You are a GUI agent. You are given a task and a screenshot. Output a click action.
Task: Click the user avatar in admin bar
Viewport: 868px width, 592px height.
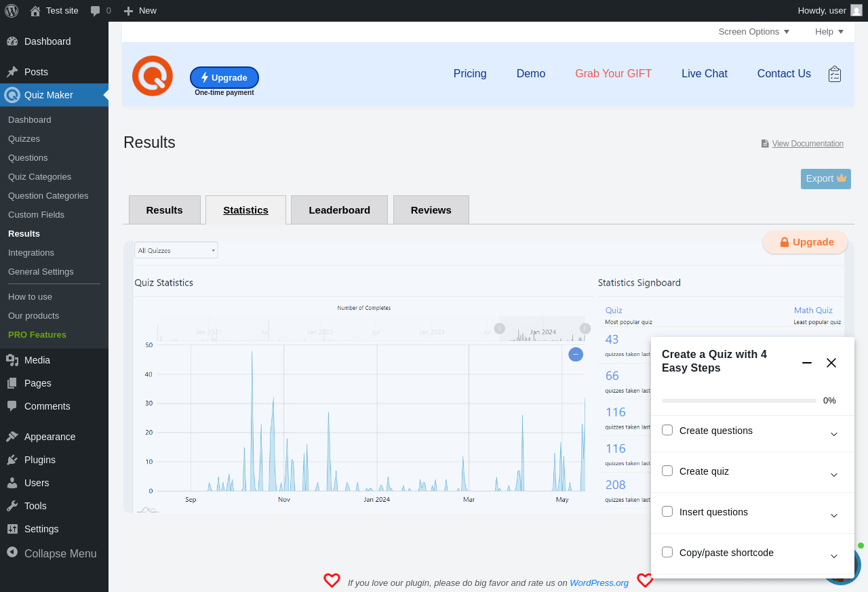[x=856, y=11]
